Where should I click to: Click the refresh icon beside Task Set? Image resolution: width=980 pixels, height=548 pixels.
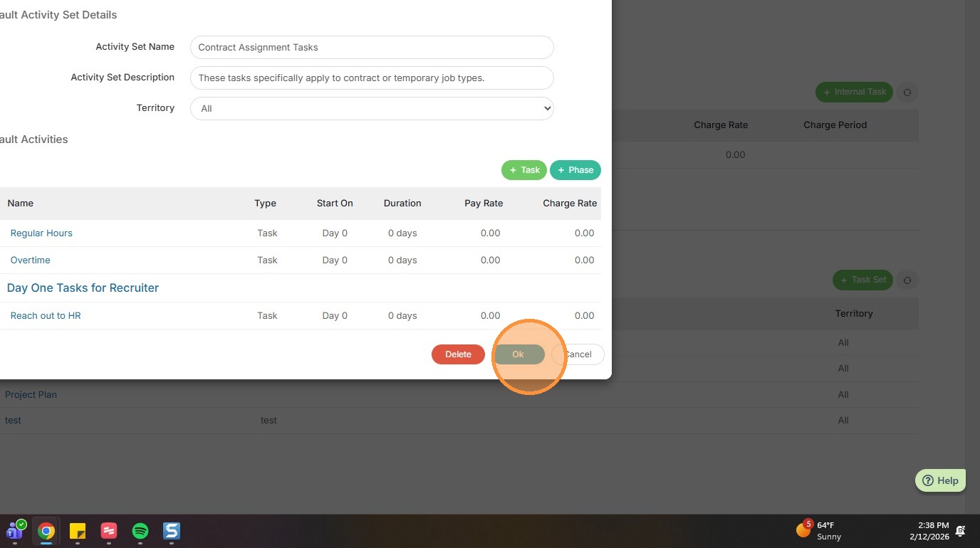click(x=907, y=280)
